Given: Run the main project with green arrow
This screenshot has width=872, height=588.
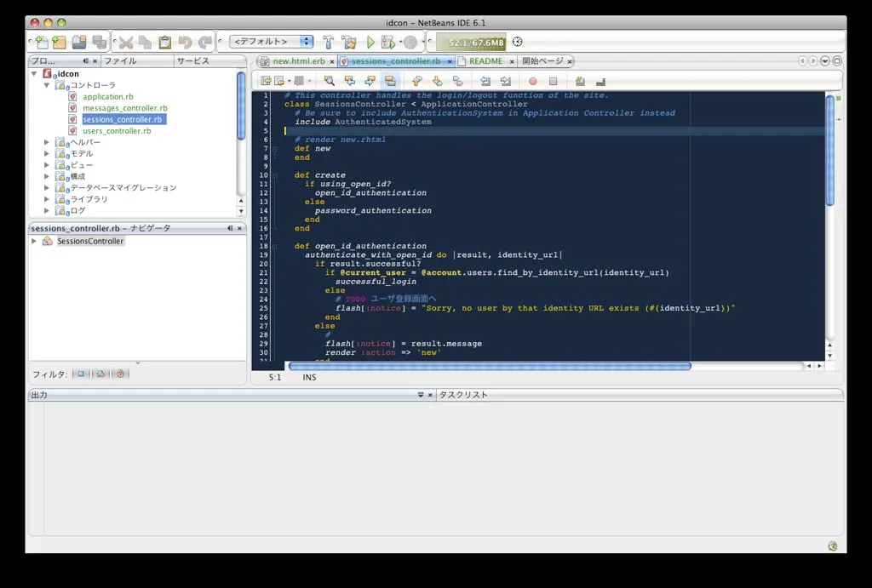Looking at the screenshot, I should (x=371, y=43).
